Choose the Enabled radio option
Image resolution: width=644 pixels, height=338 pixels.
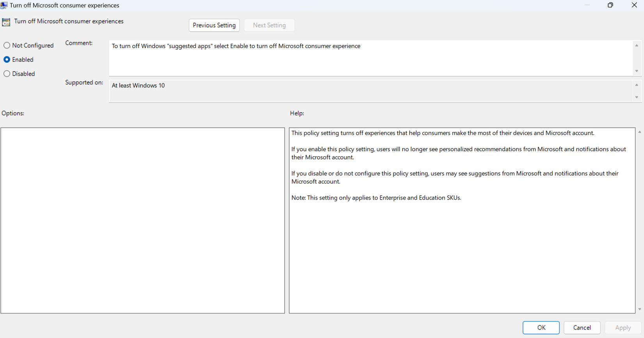click(7, 60)
